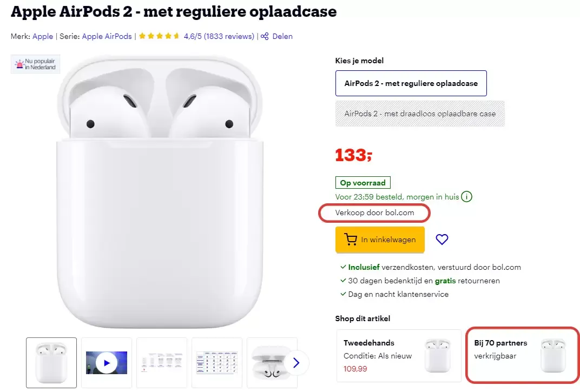Select the first AirPods case thumbnail
The height and width of the screenshot is (392, 580).
51,362
